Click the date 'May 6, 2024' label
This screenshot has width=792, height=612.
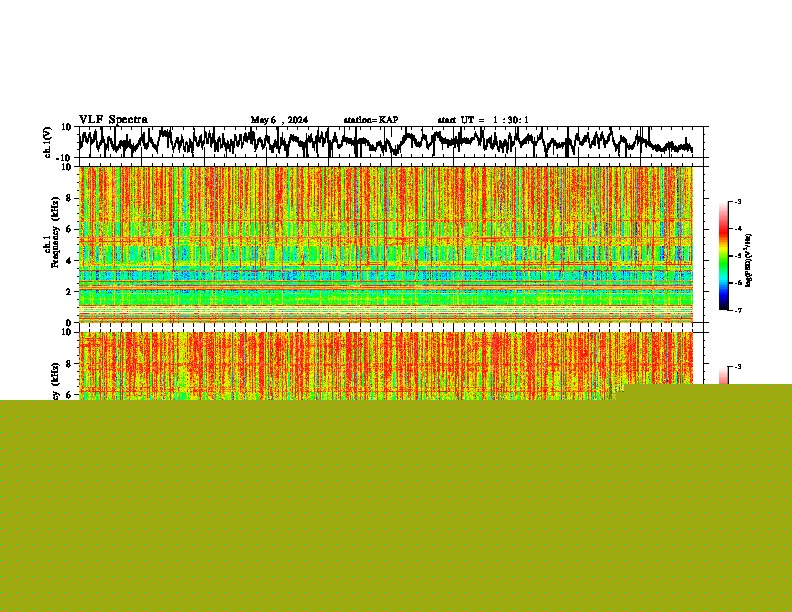click(279, 120)
